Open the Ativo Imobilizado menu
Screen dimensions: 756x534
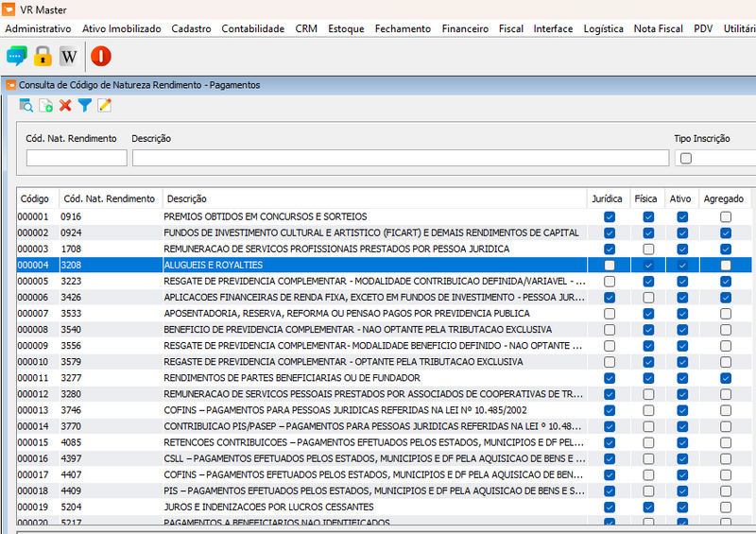[122, 28]
